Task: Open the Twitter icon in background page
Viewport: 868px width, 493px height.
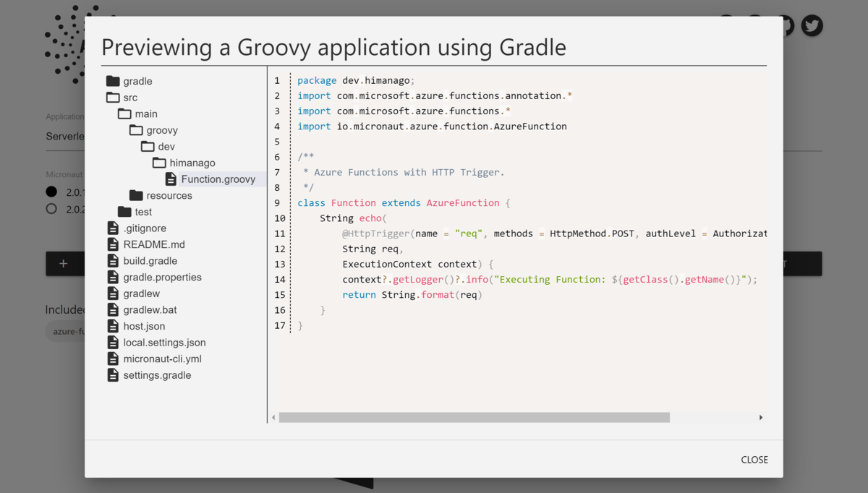Action: tap(812, 26)
